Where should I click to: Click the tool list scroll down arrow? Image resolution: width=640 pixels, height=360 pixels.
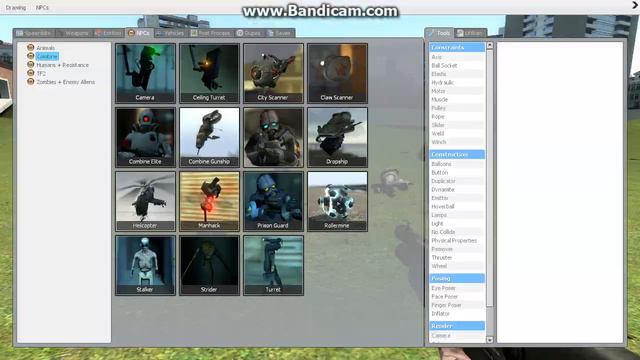(x=490, y=340)
